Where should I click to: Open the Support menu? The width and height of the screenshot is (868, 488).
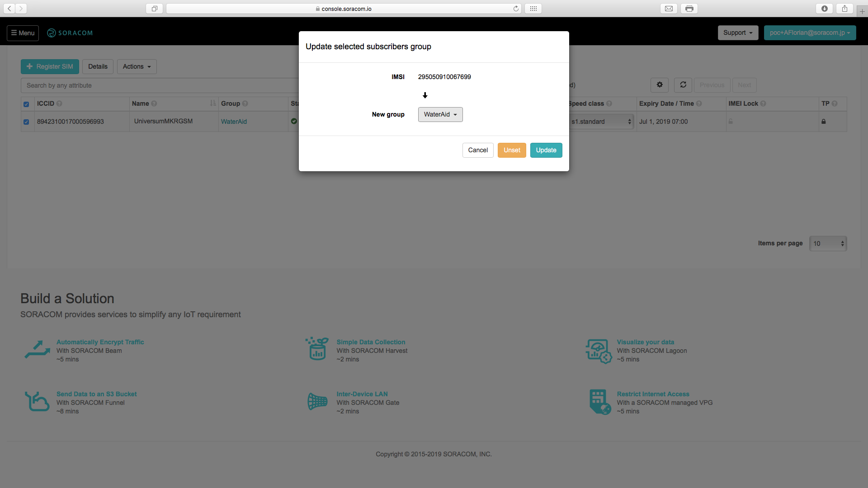tap(738, 33)
